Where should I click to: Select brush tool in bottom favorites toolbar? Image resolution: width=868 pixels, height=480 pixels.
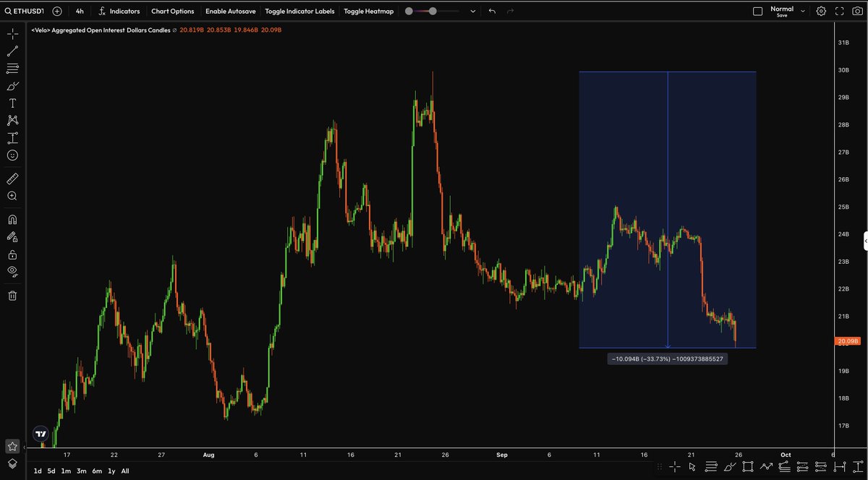click(x=729, y=466)
